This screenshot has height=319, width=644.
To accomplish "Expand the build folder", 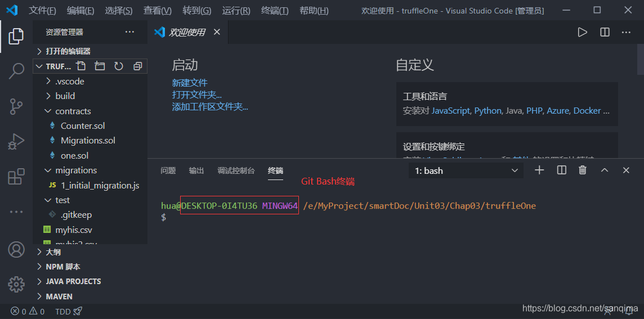I will (90, 96).
